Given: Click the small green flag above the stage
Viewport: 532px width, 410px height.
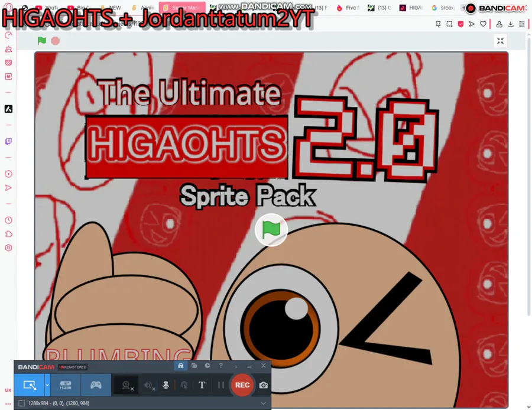Looking at the screenshot, I should 42,41.
